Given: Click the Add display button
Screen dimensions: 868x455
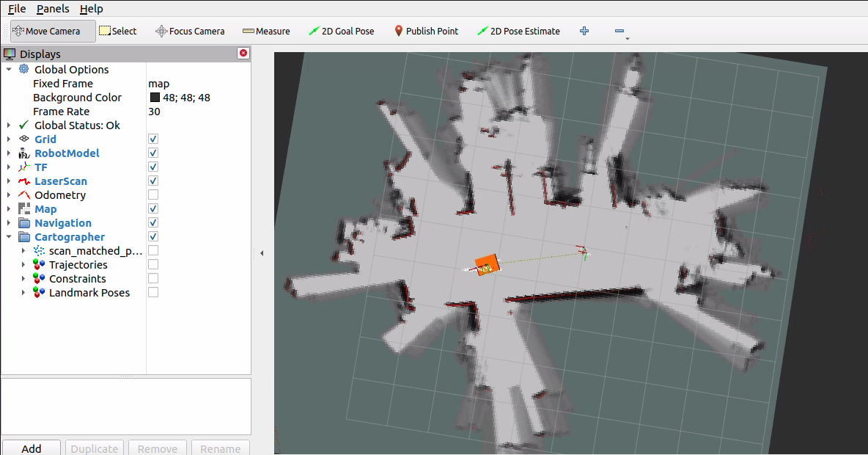Looking at the screenshot, I should (x=32, y=448).
